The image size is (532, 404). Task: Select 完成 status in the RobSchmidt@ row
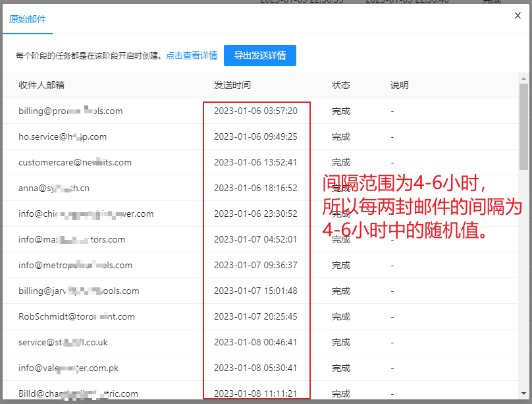tap(340, 317)
